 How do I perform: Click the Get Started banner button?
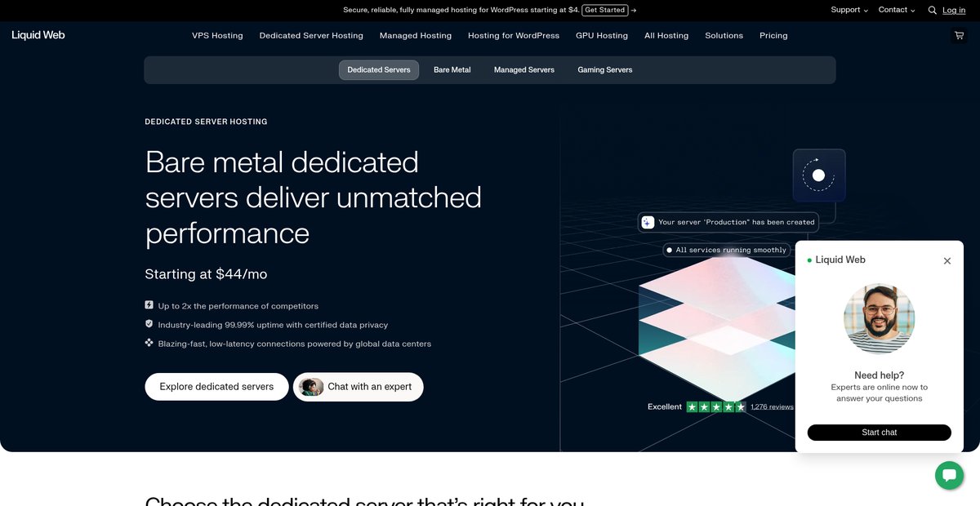coord(605,10)
